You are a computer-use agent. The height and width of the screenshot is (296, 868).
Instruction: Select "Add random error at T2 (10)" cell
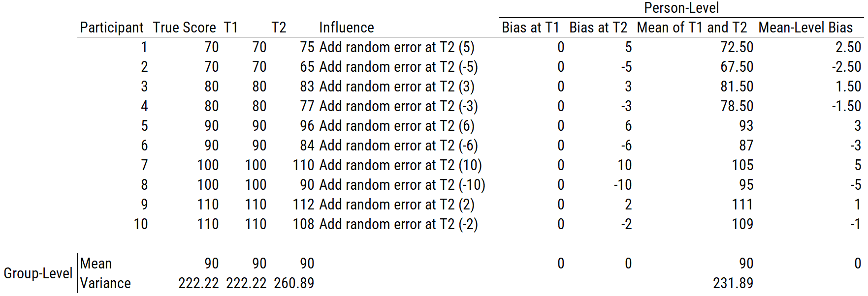[x=400, y=165]
